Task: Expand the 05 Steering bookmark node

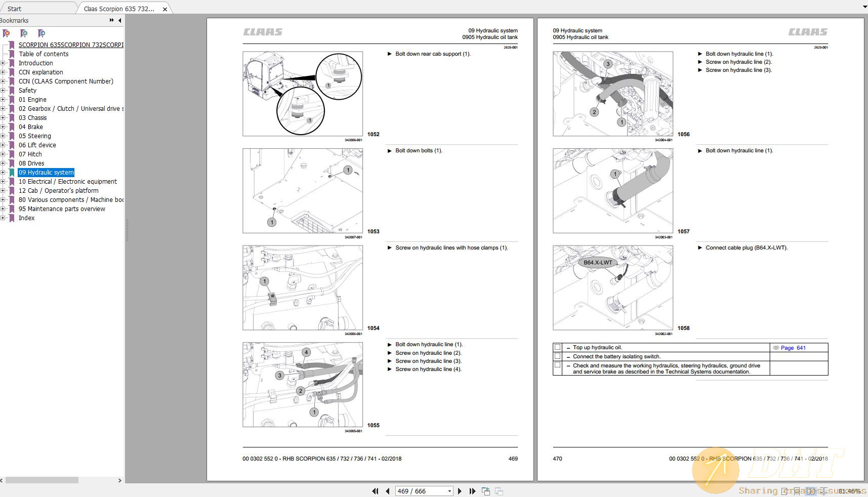Action: 3,136
